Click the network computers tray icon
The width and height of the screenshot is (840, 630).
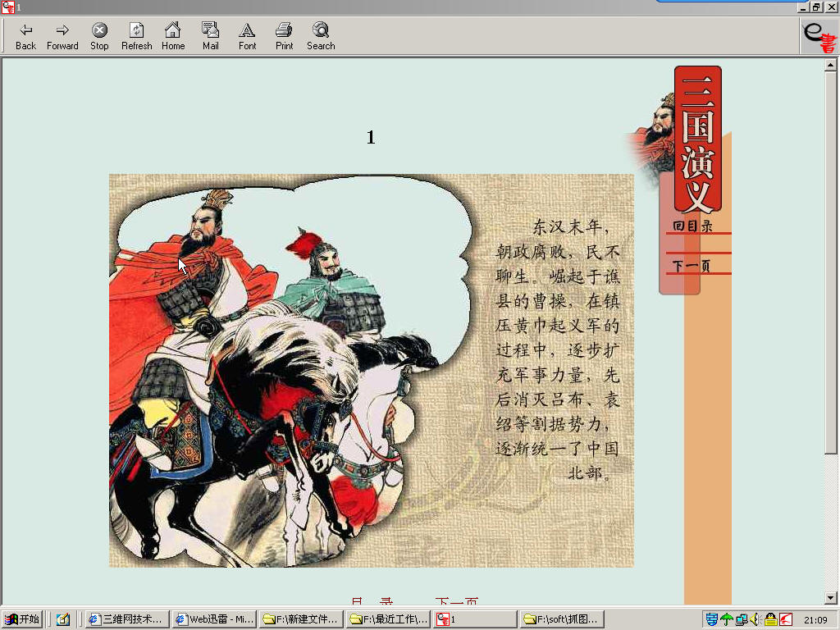click(x=742, y=619)
